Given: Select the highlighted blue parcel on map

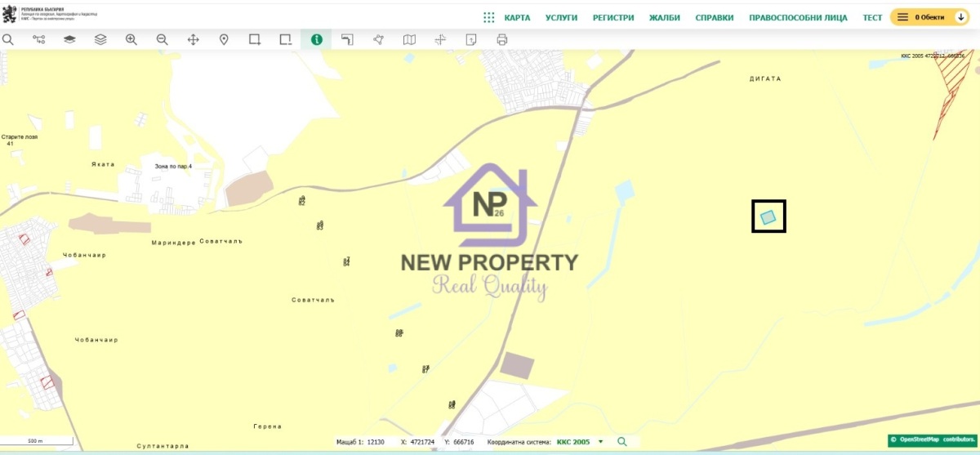Looking at the screenshot, I should [768, 217].
